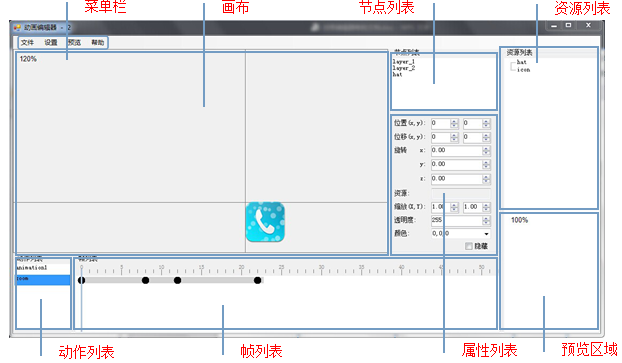Click spinner arrows of 位移 x field
The image size is (622, 363).
454,137
